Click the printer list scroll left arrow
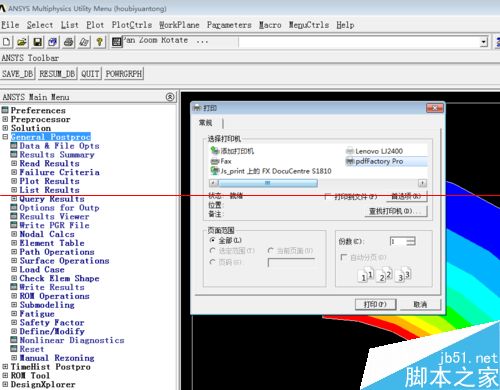The width and height of the screenshot is (500, 390). [214, 183]
